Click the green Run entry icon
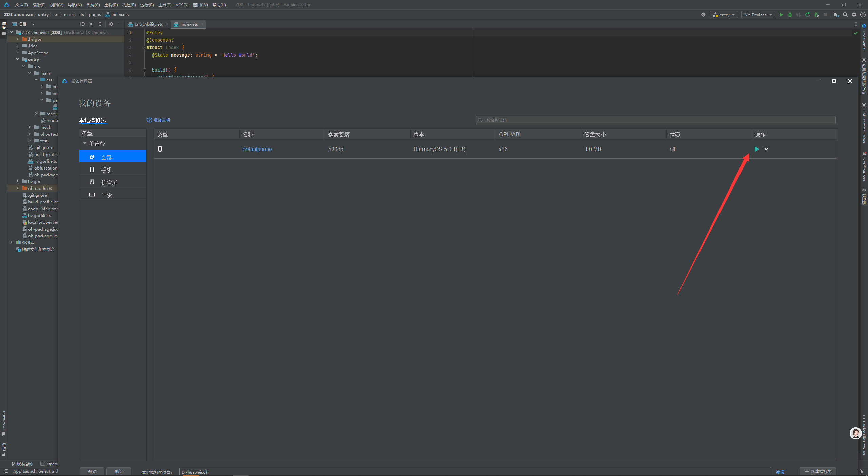Viewport: 868px width, 476px height. coord(781,15)
